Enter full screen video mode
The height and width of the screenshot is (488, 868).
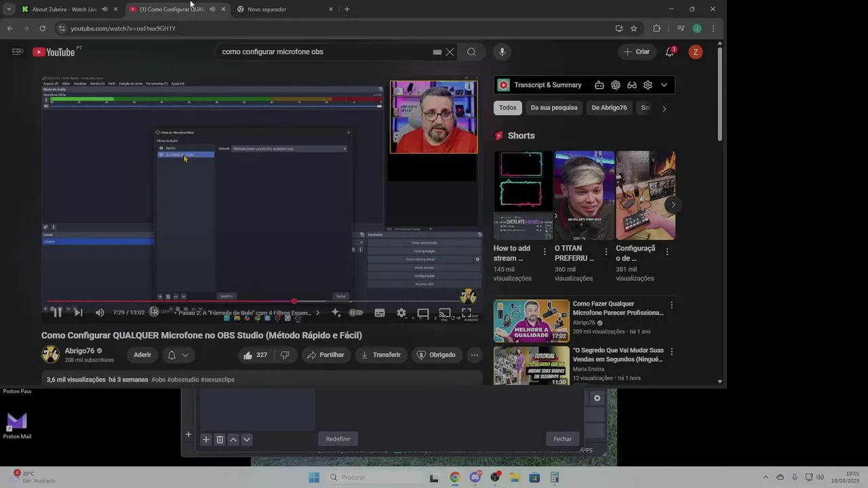[x=467, y=313]
